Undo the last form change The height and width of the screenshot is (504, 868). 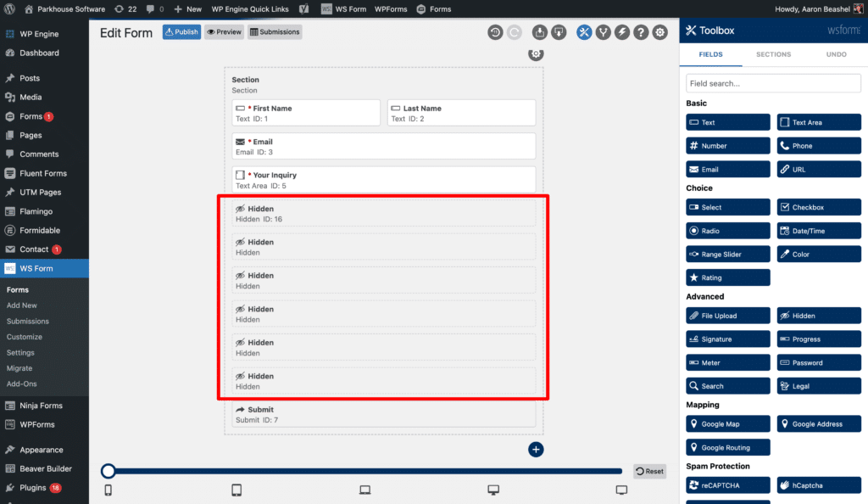pos(494,31)
